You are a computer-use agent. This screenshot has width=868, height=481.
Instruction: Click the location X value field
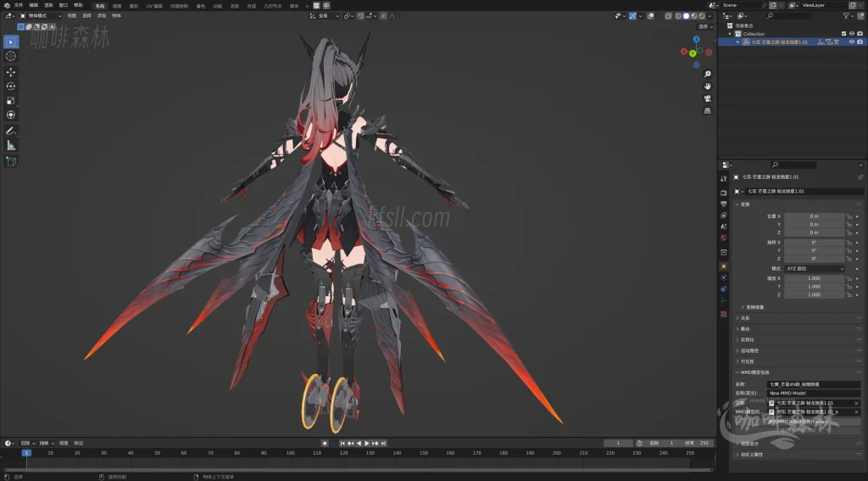[815, 216]
